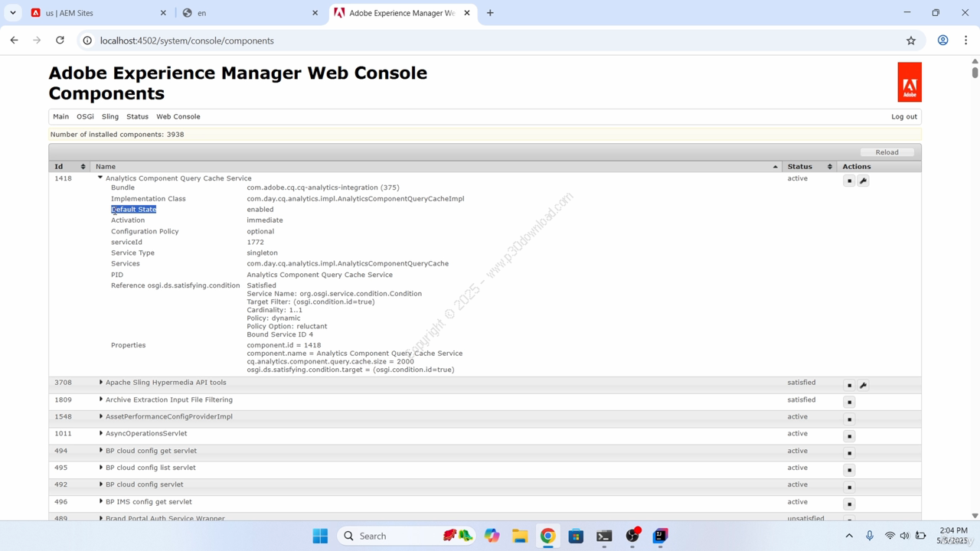Click the browser address bar URL
This screenshot has height=551, width=980.
coord(187,41)
